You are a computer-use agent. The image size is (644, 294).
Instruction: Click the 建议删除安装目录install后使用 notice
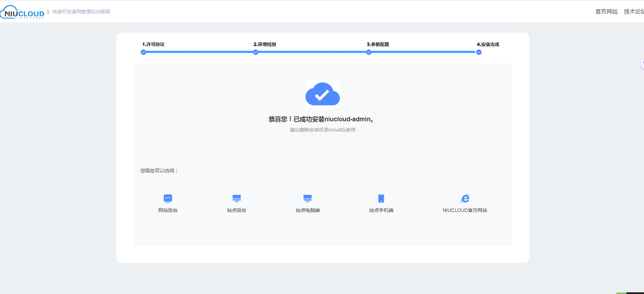(x=322, y=130)
